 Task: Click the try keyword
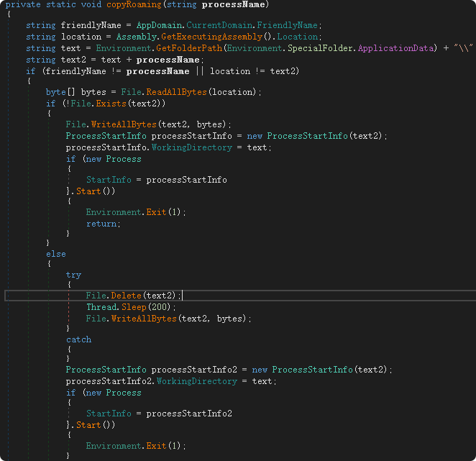[x=73, y=275]
